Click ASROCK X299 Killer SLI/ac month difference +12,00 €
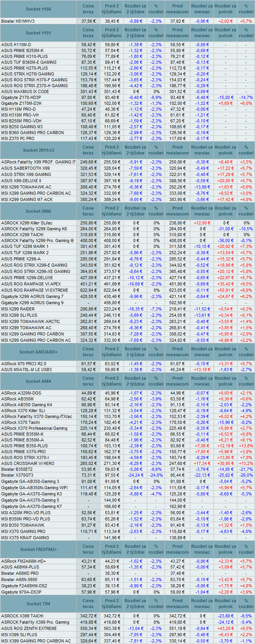The height and width of the screenshot is (644, 255). pyautogui.click(x=202, y=223)
